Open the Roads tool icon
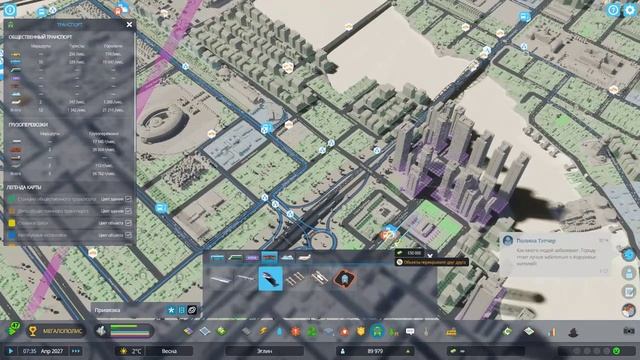Screen dimensions: 640x360 point(246,331)
